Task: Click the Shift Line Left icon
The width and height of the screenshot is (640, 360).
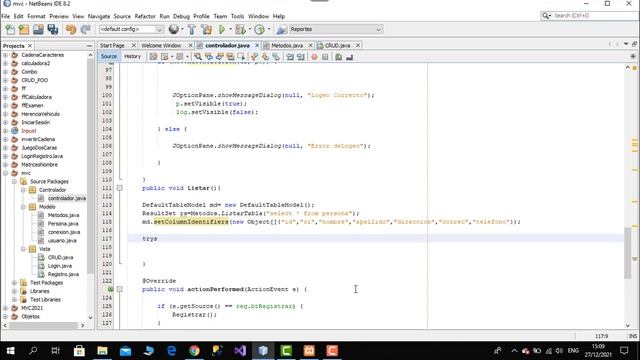Action: click(290, 57)
